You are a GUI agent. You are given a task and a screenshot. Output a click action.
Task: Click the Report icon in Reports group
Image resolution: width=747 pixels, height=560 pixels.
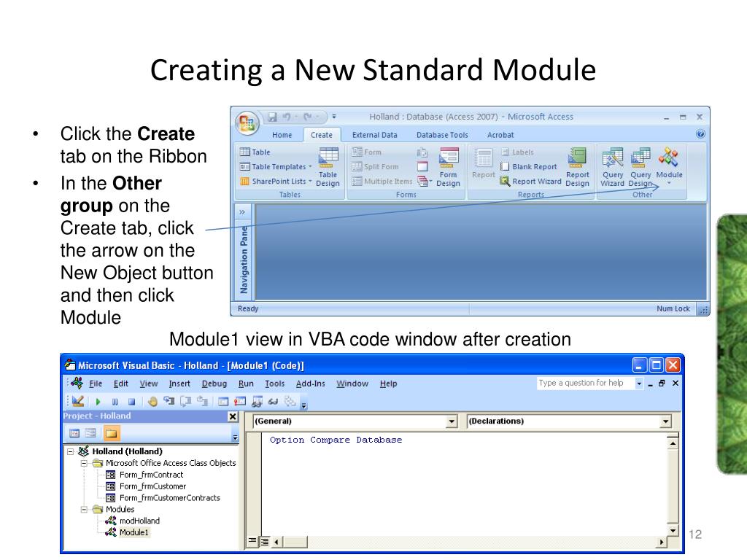coord(484,163)
